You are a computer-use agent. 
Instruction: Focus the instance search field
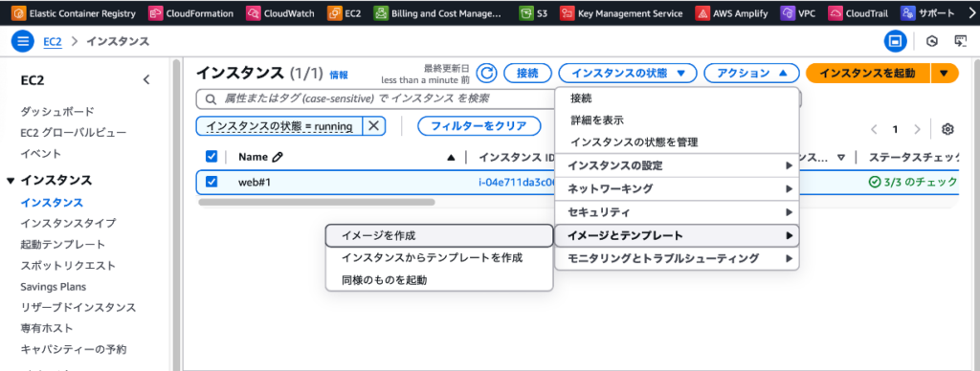(x=375, y=98)
